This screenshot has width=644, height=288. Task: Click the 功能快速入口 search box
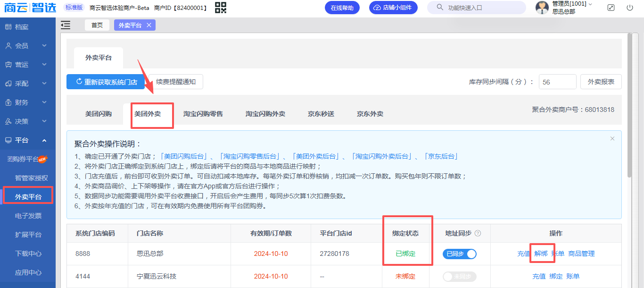476,8
